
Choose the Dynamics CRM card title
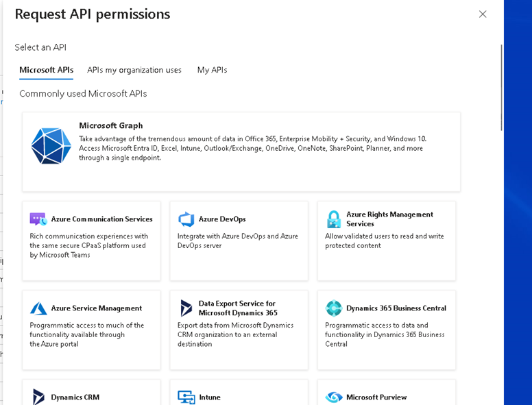(75, 397)
